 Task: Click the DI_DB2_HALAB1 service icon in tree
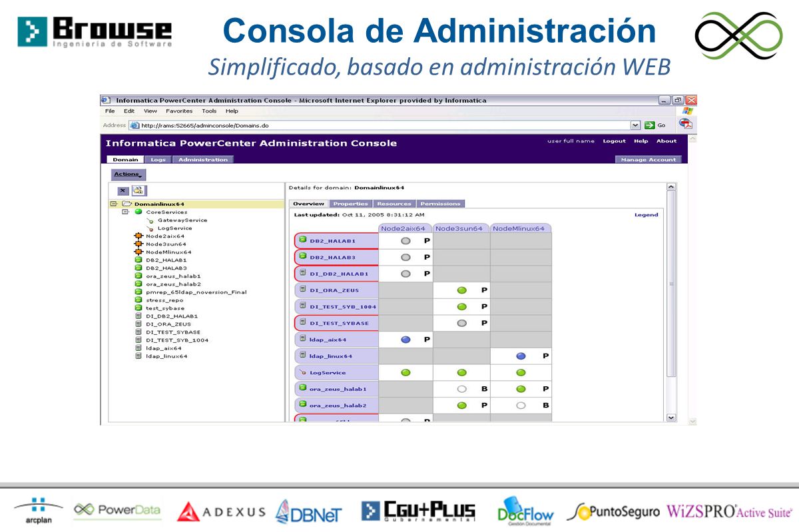138,316
